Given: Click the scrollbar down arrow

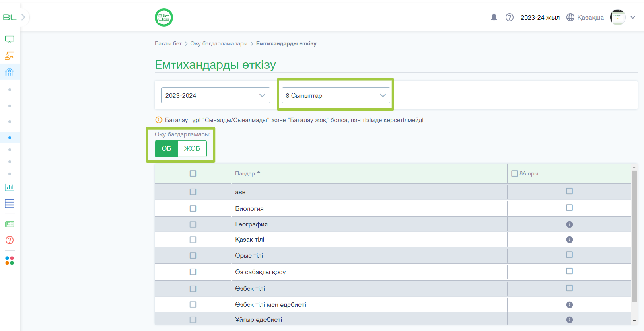Looking at the screenshot, I should pos(634,321).
